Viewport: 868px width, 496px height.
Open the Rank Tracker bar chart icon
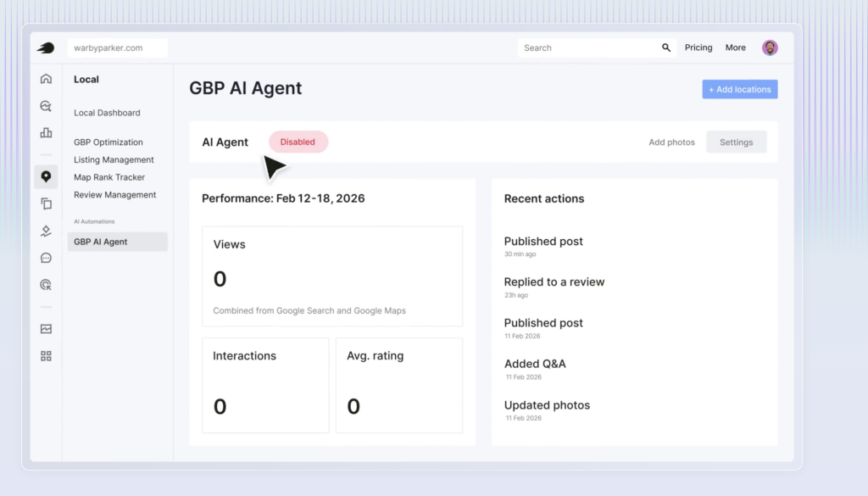(46, 132)
